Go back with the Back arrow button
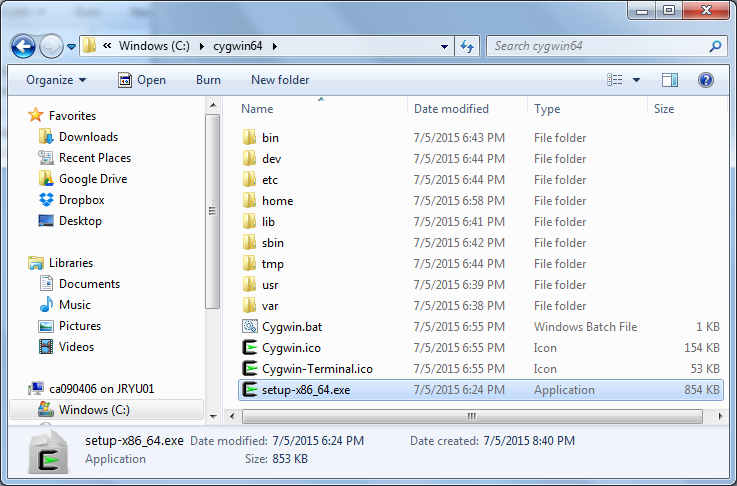 [x=23, y=47]
